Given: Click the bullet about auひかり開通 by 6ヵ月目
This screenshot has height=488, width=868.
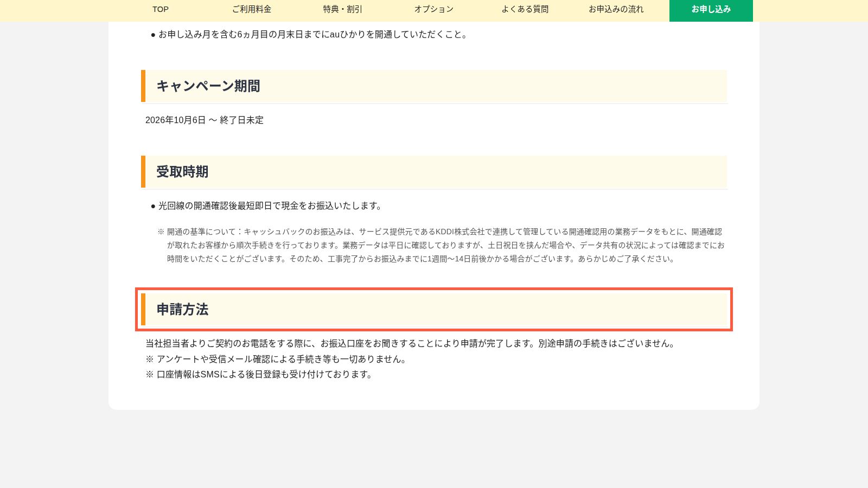Looking at the screenshot, I should point(313,35).
